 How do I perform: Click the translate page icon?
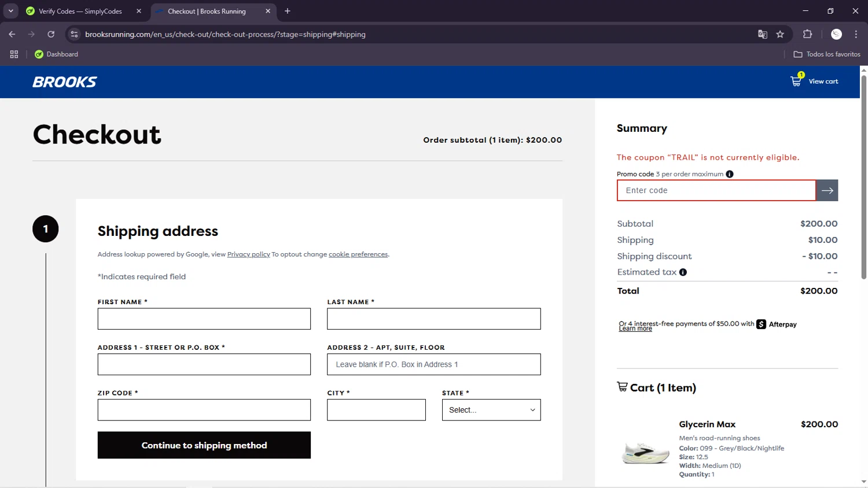tap(763, 34)
